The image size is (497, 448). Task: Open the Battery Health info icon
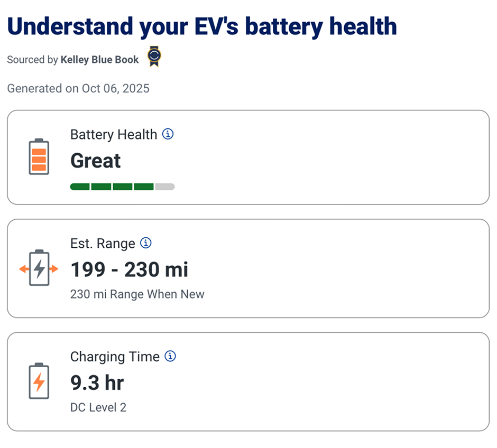coord(168,134)
